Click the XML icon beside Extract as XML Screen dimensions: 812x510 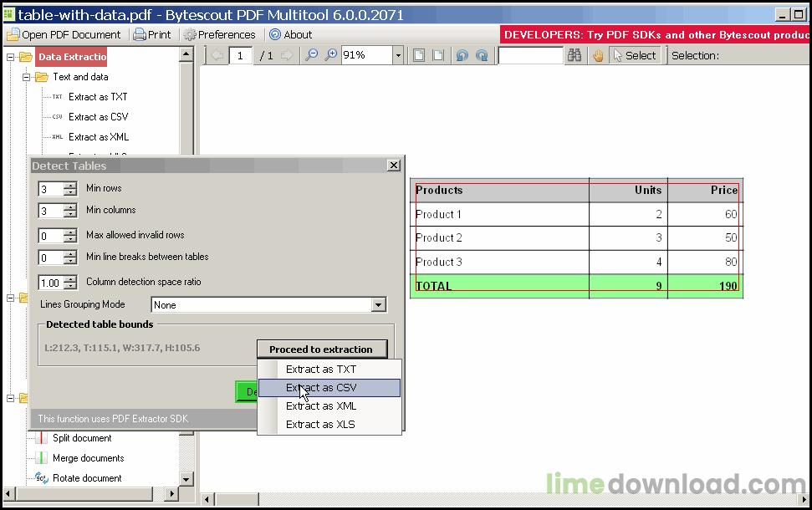(58, 137)
